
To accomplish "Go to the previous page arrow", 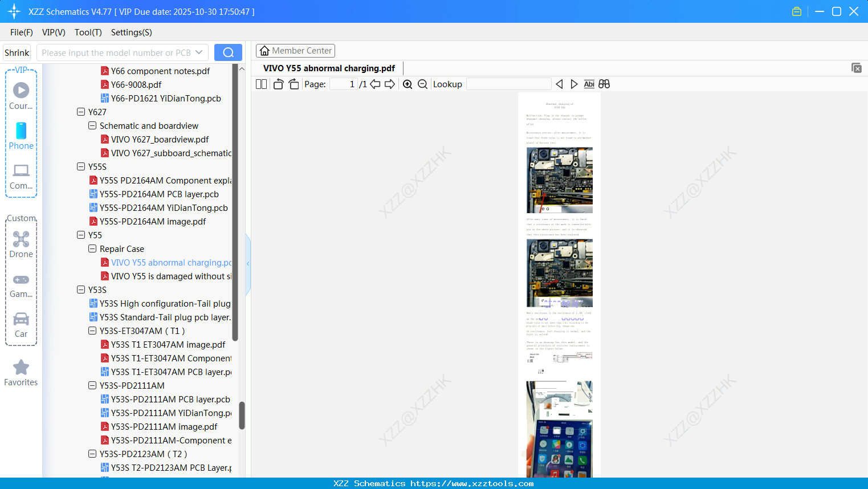I will (375, 84).
